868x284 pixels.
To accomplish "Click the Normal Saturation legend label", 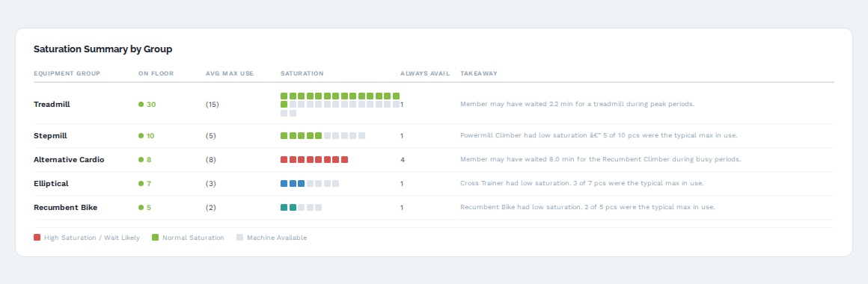I will (193, 238).
